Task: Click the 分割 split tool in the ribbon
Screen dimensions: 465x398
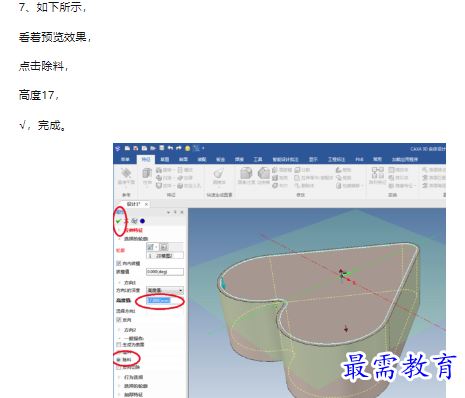Action: 302,170
